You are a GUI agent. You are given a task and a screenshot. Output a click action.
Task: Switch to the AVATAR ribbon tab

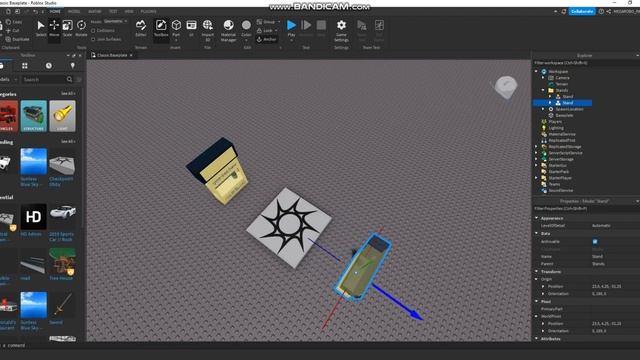95,11
